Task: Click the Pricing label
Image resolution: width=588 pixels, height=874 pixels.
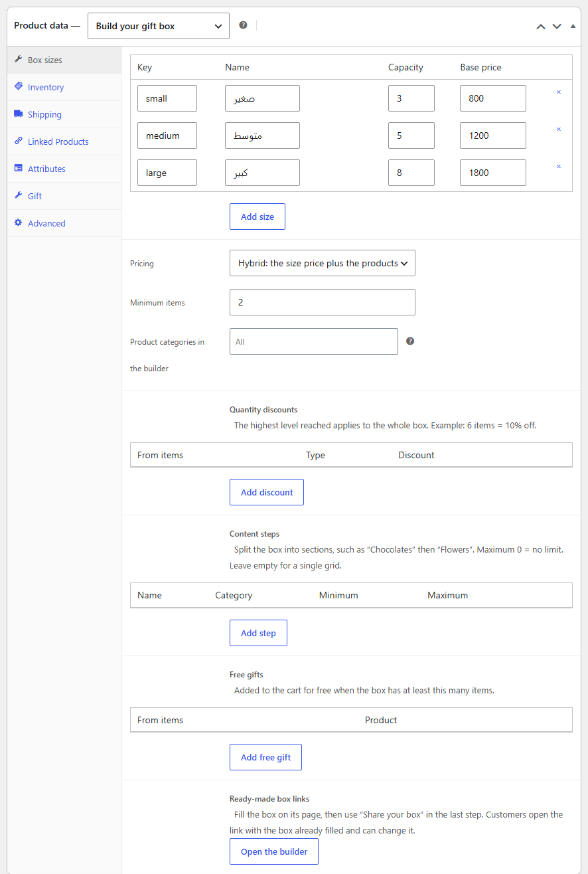Action: [142, 264]
